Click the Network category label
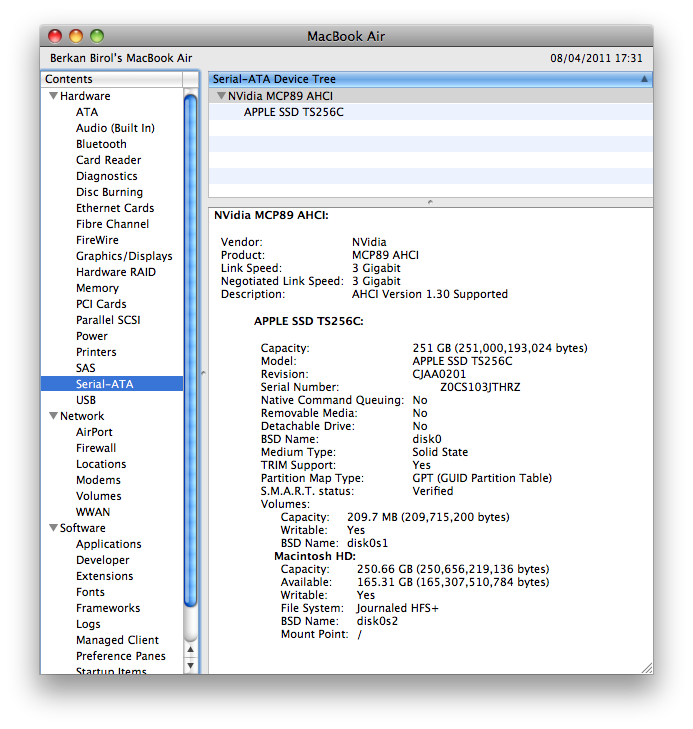 82,416
